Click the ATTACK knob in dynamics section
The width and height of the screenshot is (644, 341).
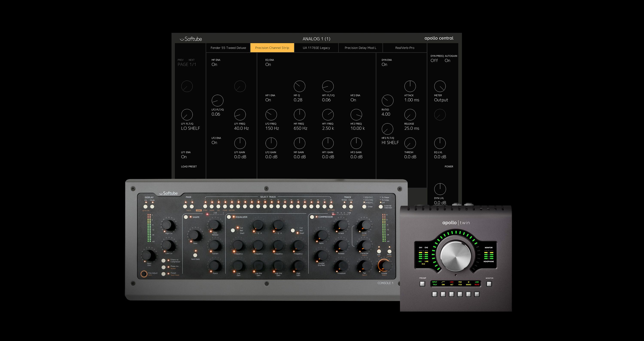click(x=410, y=86)
